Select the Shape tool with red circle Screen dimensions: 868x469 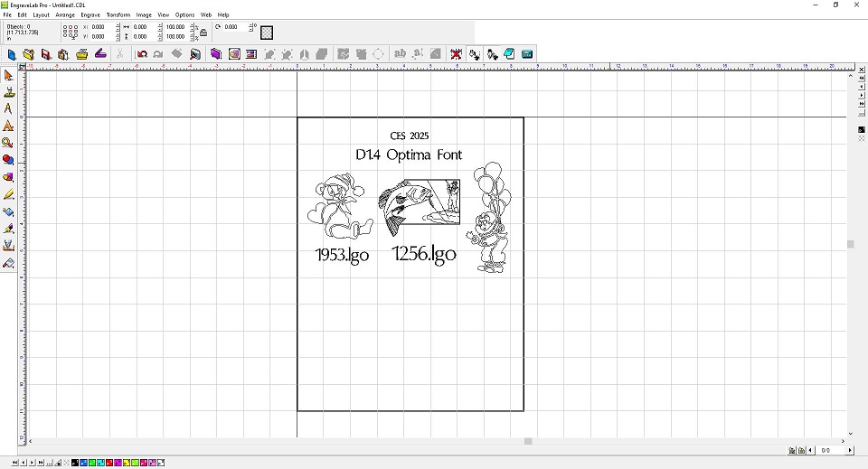pos(8,160)
